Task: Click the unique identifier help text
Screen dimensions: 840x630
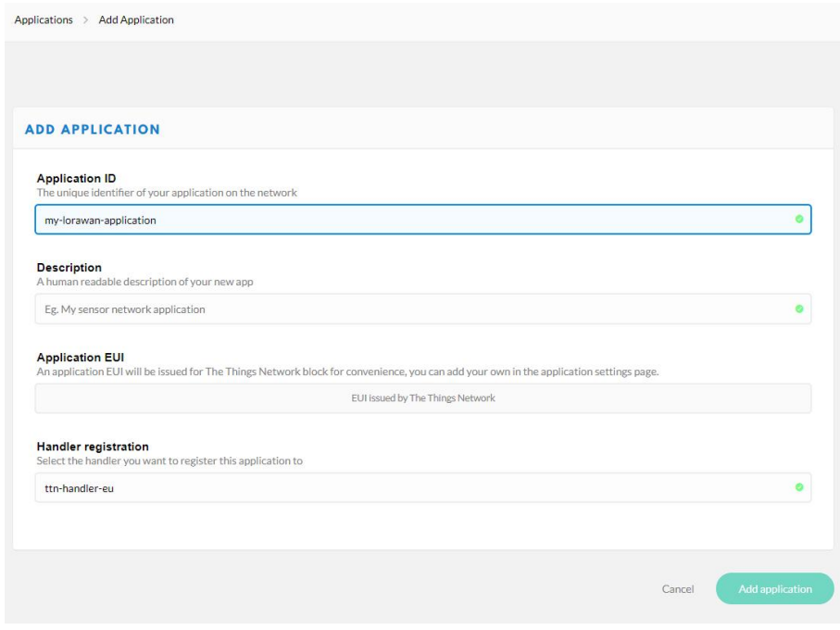Action: pos(167,193)
